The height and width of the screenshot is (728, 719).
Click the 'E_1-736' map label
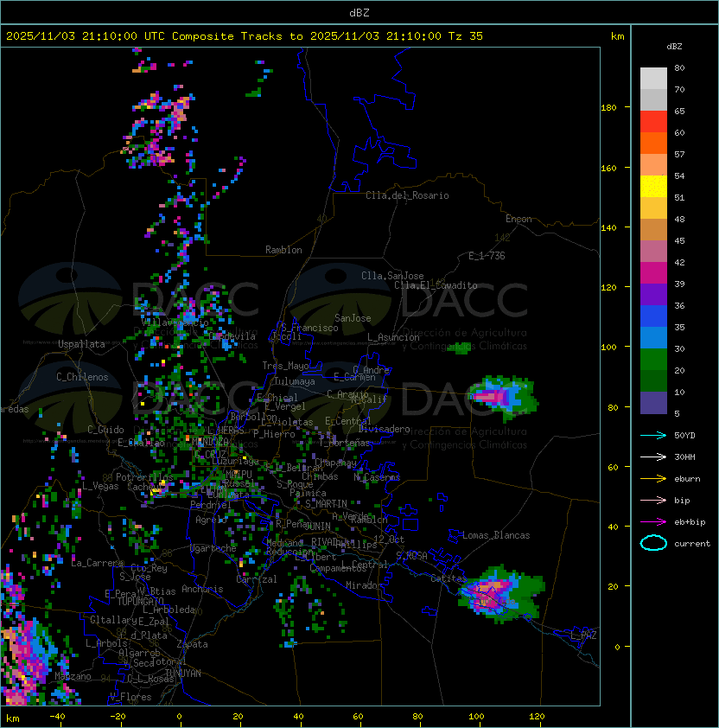click(487, 256)
